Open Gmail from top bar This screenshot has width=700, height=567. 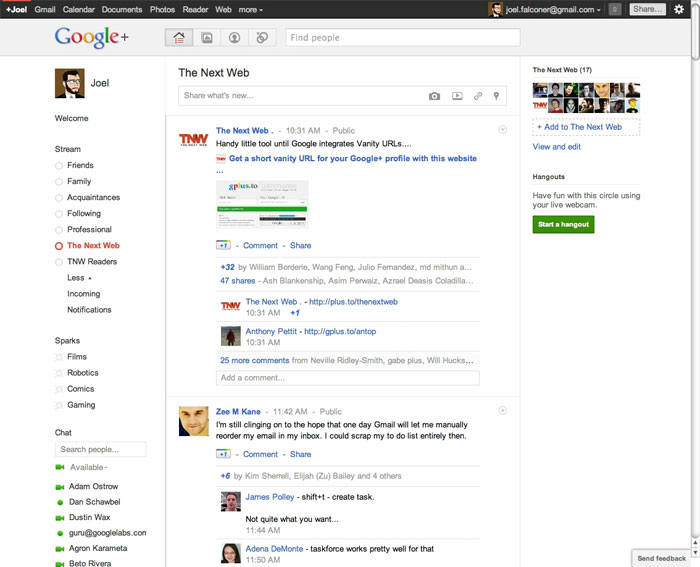pos(45,9)
